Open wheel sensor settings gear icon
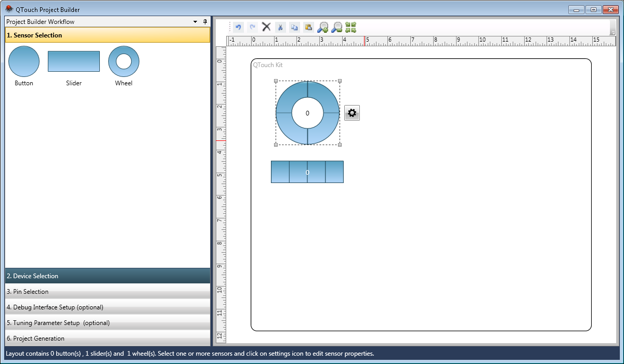Viewport: 624px width, 364px height. (x=352, y=113)
